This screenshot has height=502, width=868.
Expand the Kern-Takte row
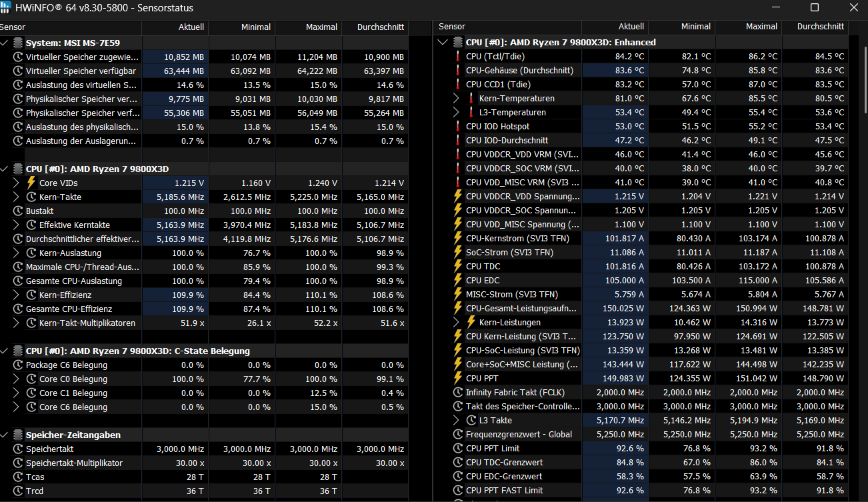[x=17, y=197]
